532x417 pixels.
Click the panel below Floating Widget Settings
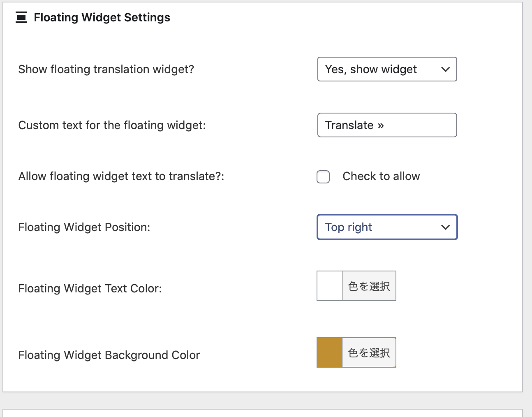click(x=263, y=413)
